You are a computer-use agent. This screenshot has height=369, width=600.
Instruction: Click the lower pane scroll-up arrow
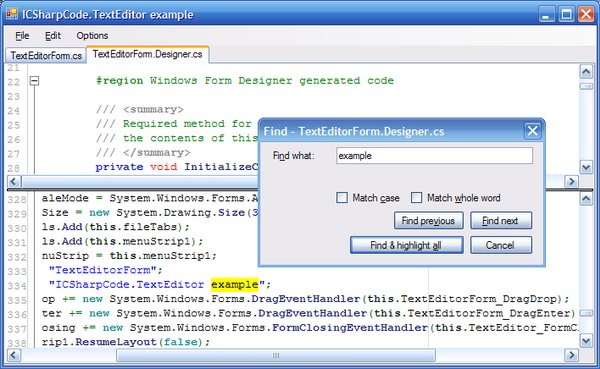point(586,199)
